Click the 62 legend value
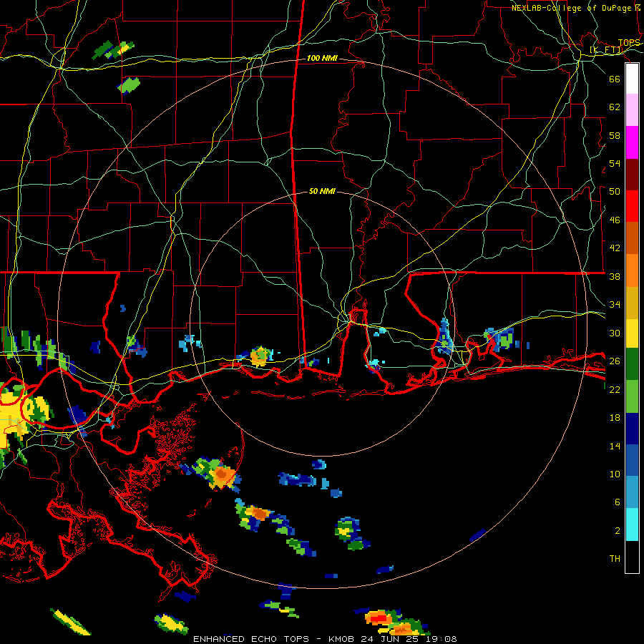 615,107
